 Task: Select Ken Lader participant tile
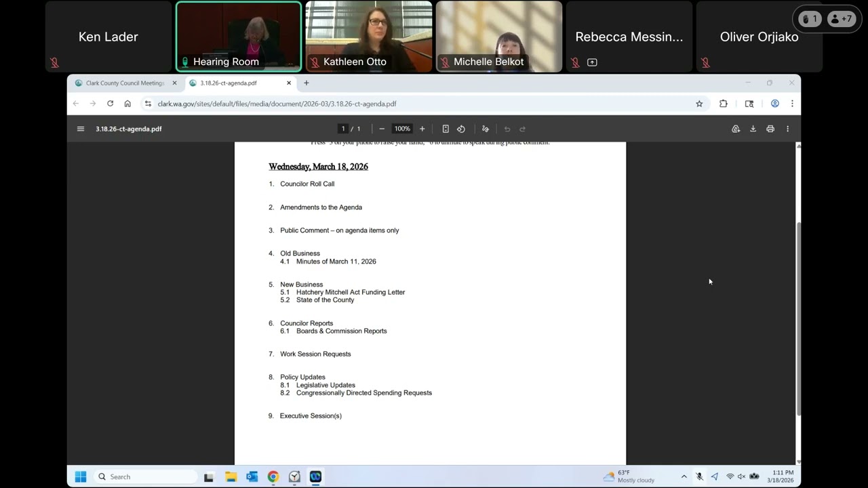(108, 37)
